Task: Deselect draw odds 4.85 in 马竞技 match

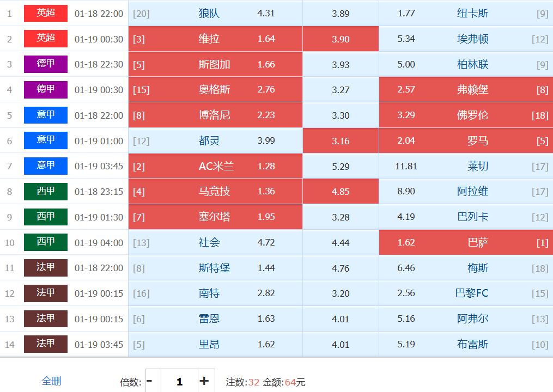Action: coord(341,191)
